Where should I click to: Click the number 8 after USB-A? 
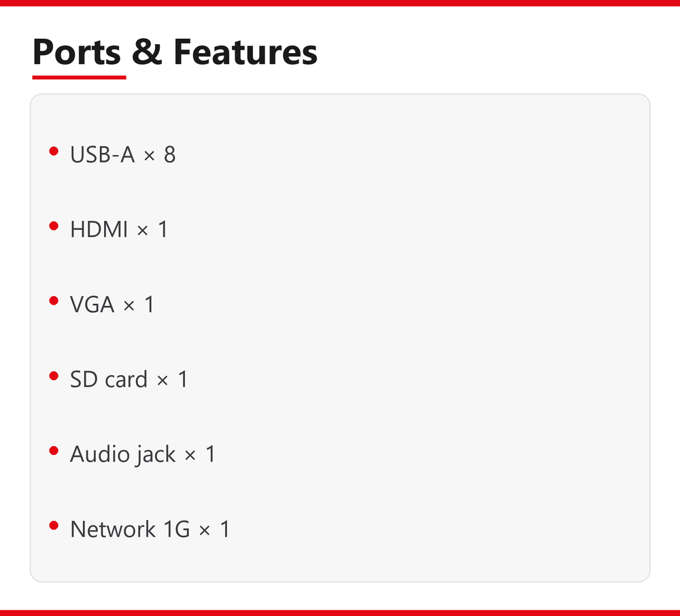(x=169, y=154)
